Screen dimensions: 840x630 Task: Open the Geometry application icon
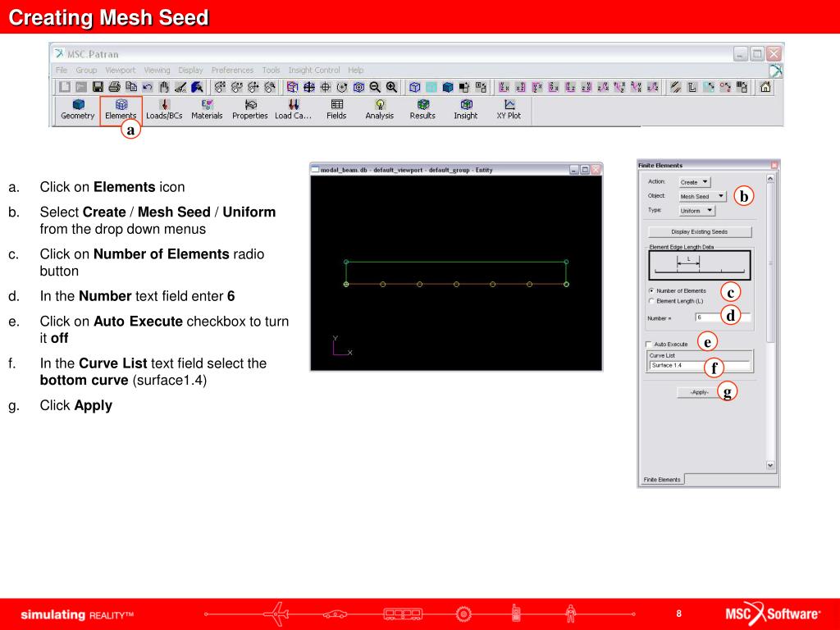tap(78, 109)
